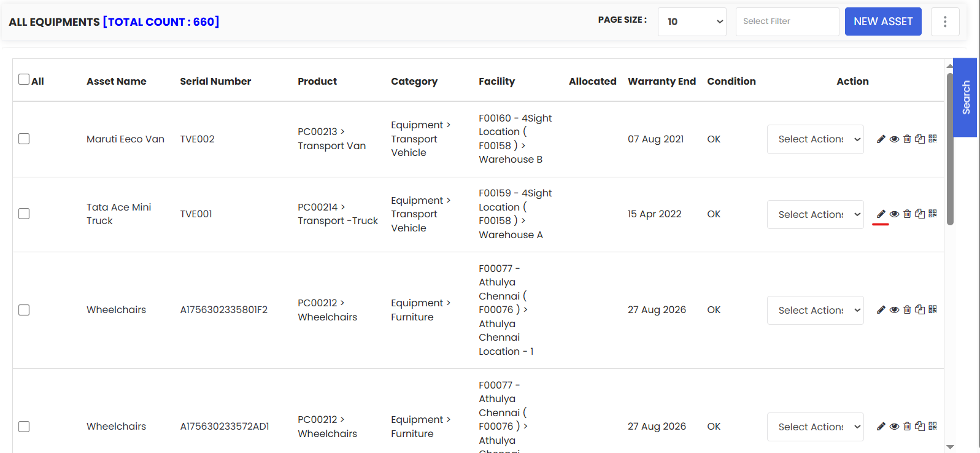
Task: Show QR code for Wheelchairs A175630233572AD1
Action: (933, 426)
